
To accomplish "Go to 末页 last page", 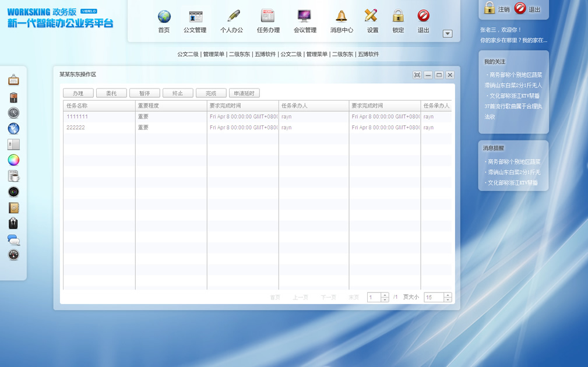I will (354, 297).
